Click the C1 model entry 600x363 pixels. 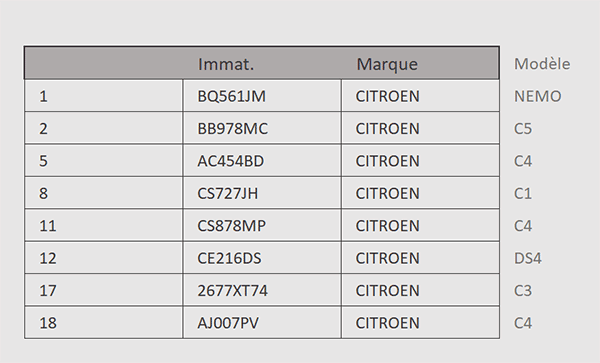point(523,193)
